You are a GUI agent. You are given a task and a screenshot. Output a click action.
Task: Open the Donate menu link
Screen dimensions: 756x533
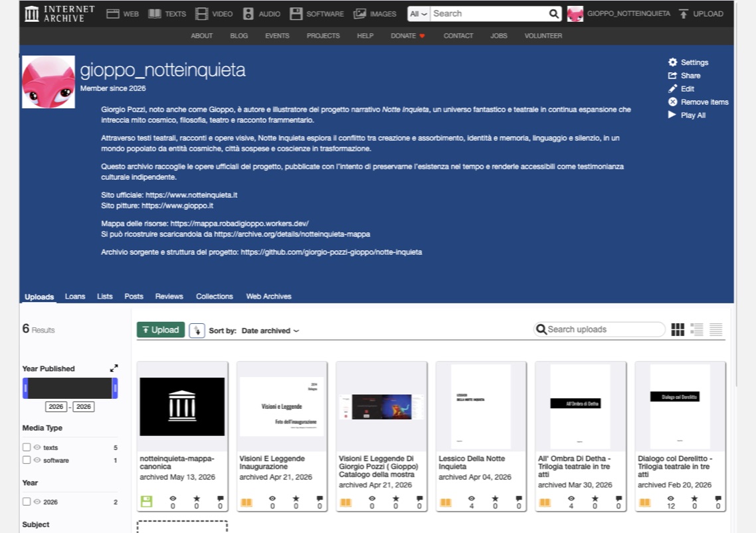(x=407, y=36)
